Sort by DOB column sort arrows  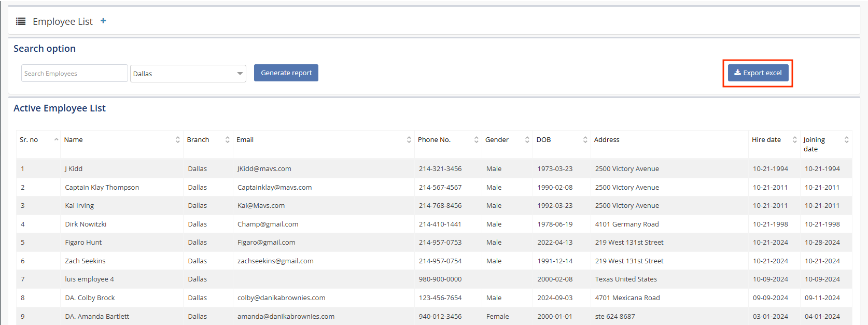(585, 139)
